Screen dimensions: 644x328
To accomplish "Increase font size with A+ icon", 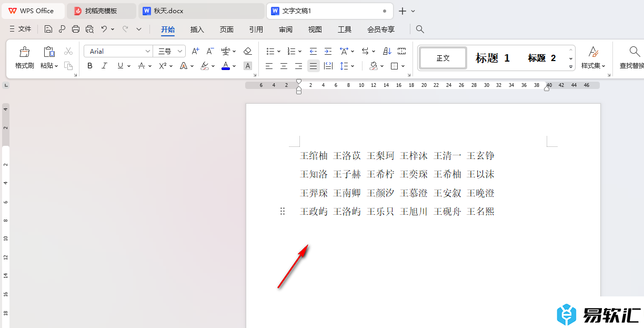I will coord(195,51).
